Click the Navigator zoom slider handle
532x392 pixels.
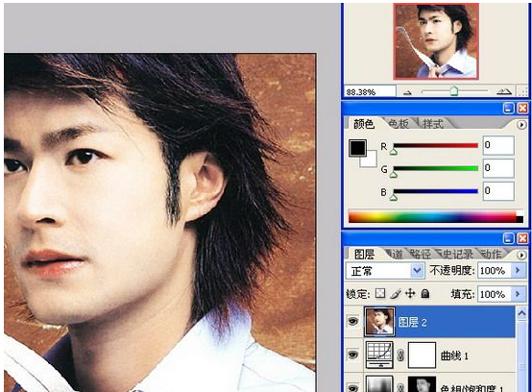(454, 91)
